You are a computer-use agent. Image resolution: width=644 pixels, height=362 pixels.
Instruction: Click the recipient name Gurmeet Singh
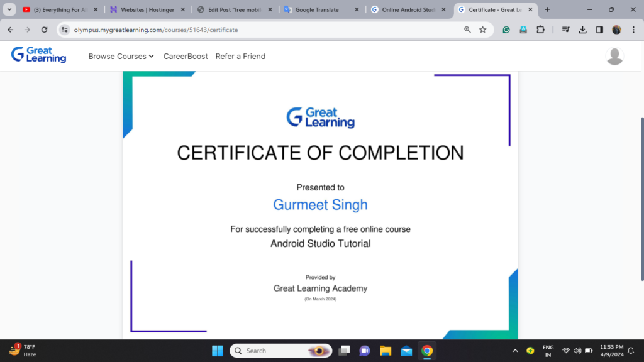point(320,205)
